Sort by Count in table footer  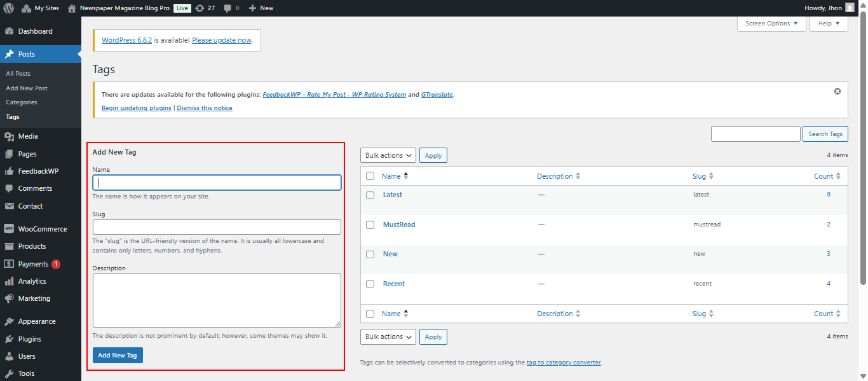click(827, 314)
